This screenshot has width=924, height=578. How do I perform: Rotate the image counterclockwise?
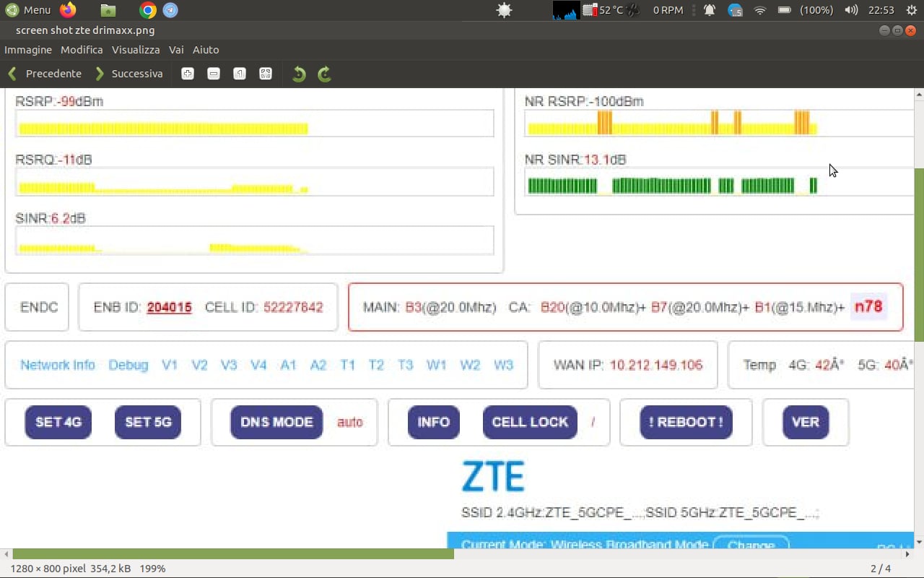pos(299,74)
